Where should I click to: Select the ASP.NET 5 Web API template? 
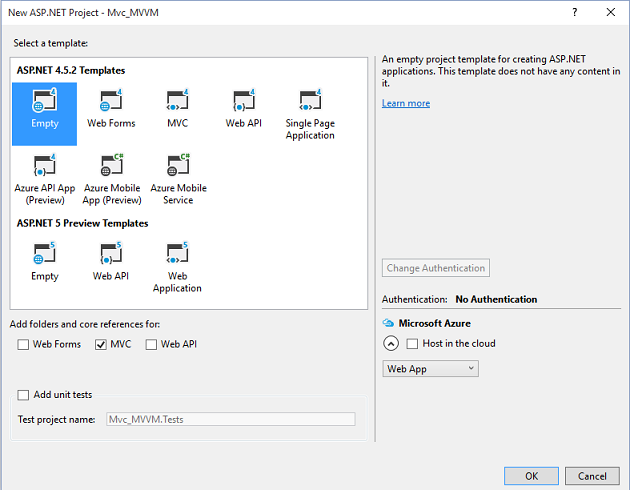coord(111,262)
